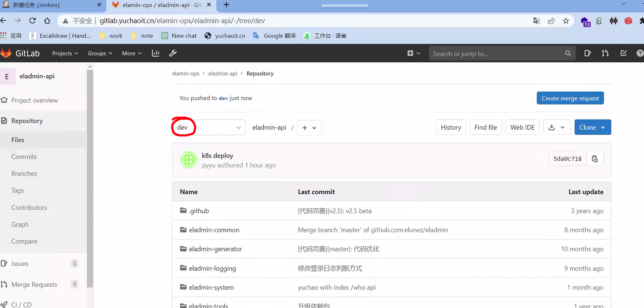Viewport: 644px width, 308px height.
Task: Go to Commits in the sidebar
Action: click(x=24, y=157)
